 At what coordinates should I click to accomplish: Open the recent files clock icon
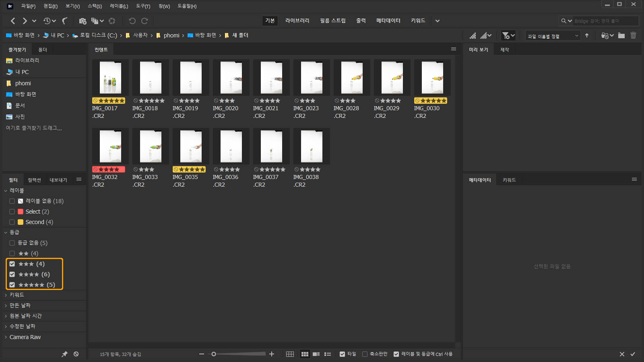click(47, 21)
